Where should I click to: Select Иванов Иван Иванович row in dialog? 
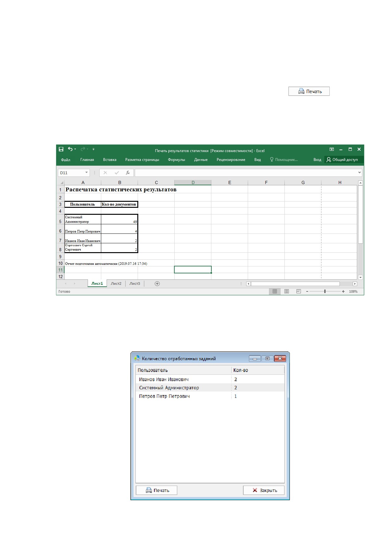pos(210,379)
